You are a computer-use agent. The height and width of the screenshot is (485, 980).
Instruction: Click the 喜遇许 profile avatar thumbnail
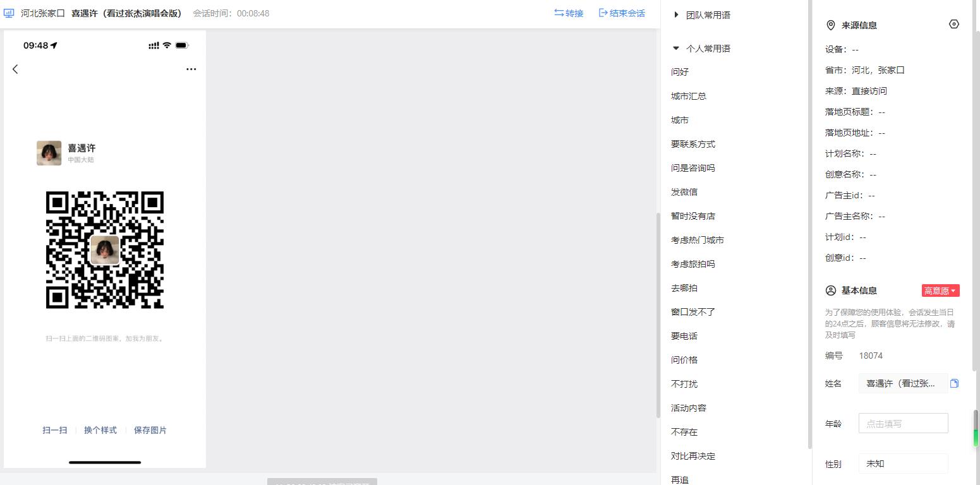[49, 153]
